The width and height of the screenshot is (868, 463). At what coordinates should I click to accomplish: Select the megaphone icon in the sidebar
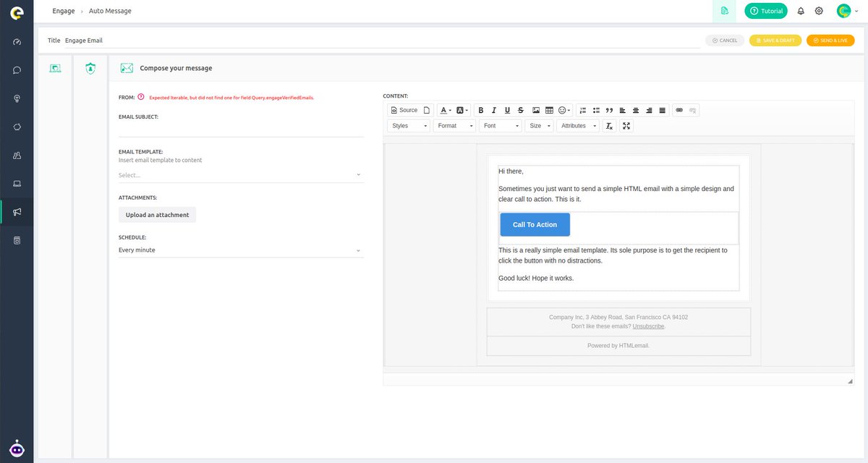point(17,211)
